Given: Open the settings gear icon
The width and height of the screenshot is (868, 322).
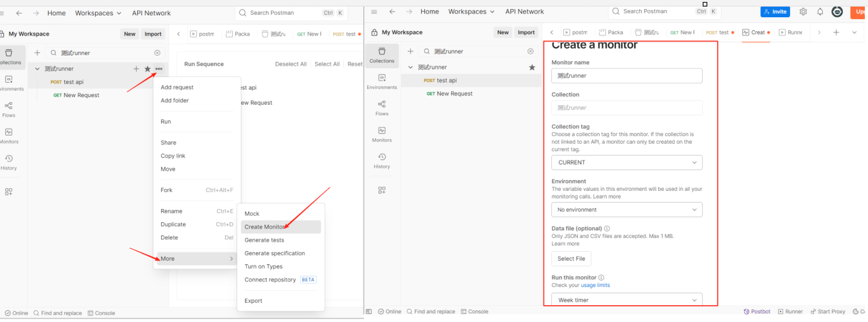Looking at the screenshot, I should [x=803, y=12].
